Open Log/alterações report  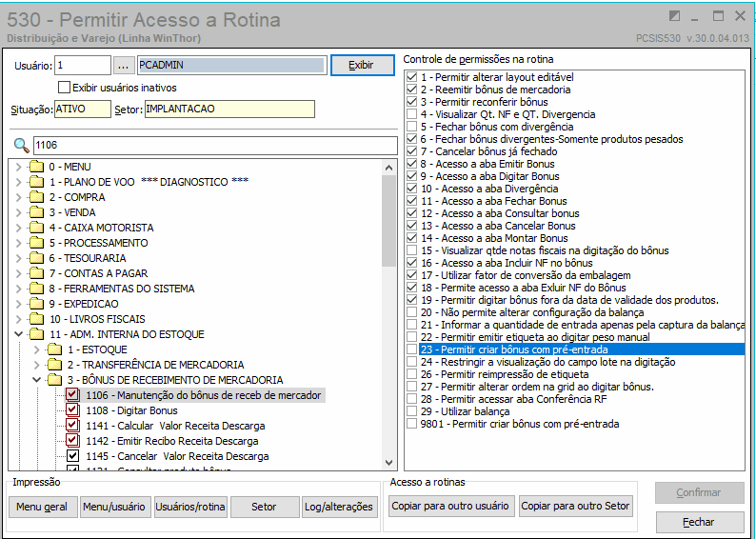pos(339,507)
